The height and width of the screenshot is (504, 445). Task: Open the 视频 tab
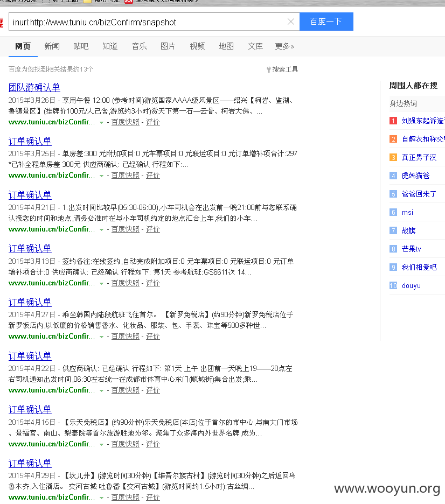(197, 46)
